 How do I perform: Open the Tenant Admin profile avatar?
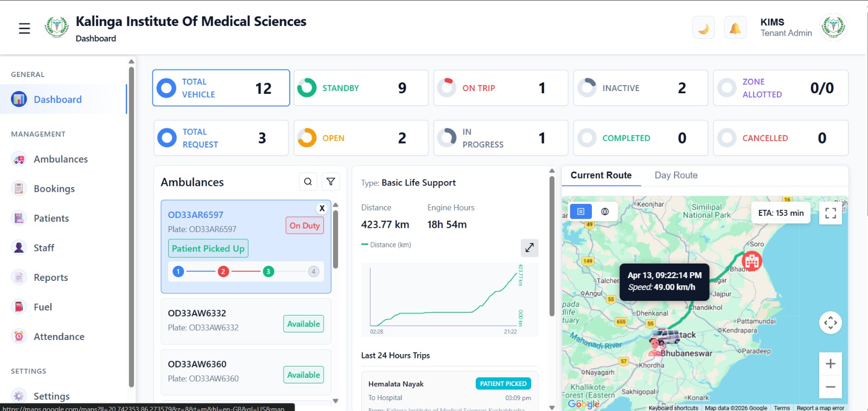(833, 27)
